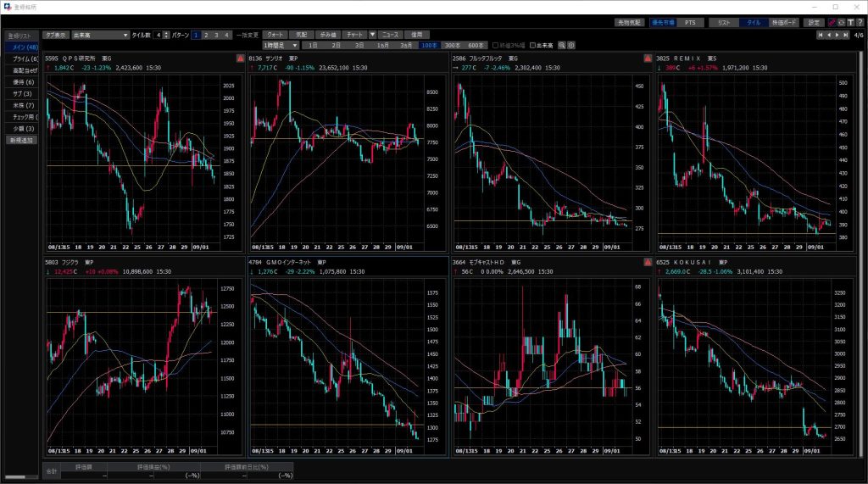
Task: Click the magnifier zoom icon beside 出来高 checkbox
Action: point(561,45)
